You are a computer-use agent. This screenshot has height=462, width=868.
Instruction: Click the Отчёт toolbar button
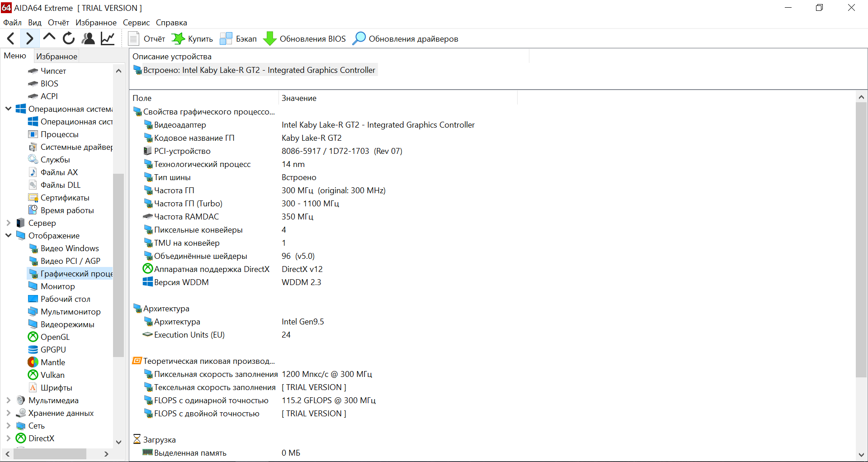[x=147, y=39]
